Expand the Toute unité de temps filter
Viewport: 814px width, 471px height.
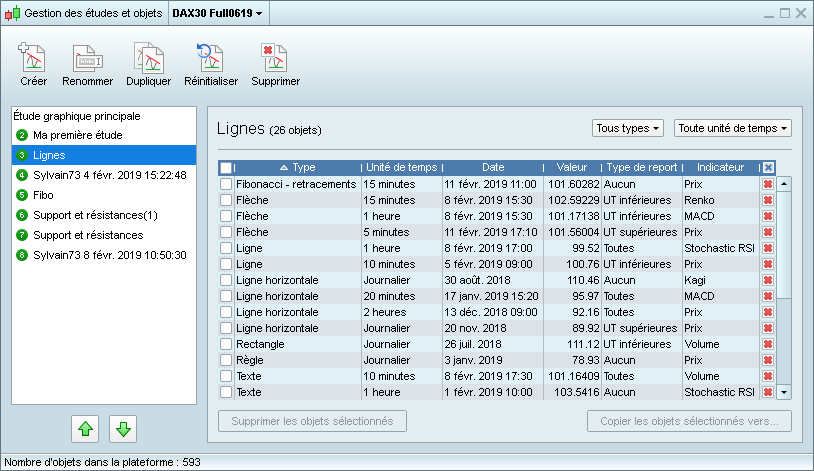click(733, 128)
